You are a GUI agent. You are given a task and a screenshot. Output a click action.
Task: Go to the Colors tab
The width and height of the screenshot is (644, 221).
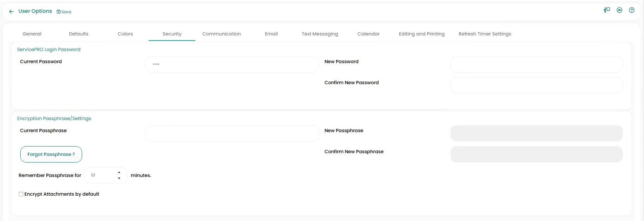pos(125,34)
